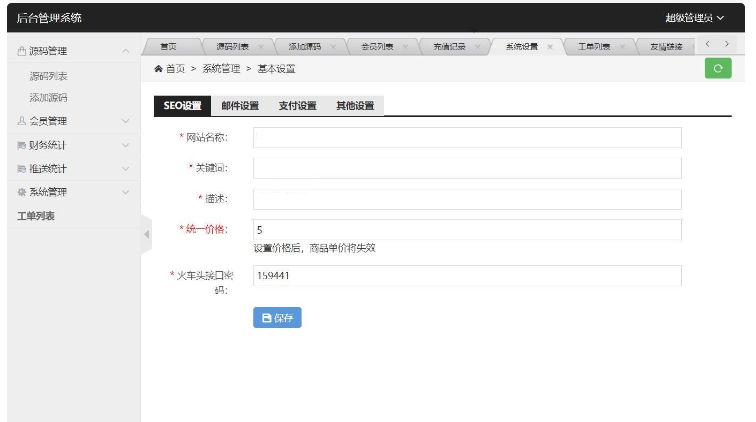This screenshot has width=756, height=422.
Task: Open 添加源码 in the sidebar
Action: click(48, 98)
